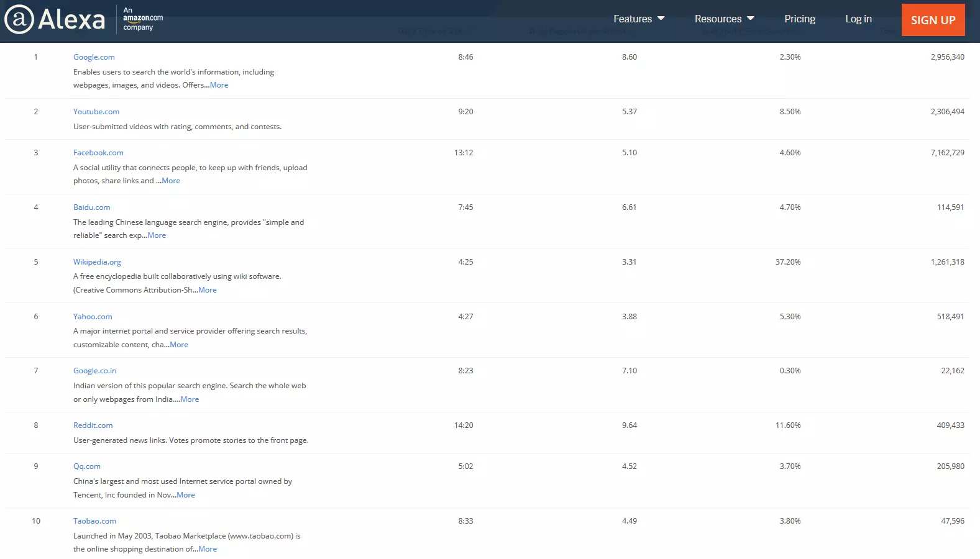Go to the Pricing page

tap(799, 19)
